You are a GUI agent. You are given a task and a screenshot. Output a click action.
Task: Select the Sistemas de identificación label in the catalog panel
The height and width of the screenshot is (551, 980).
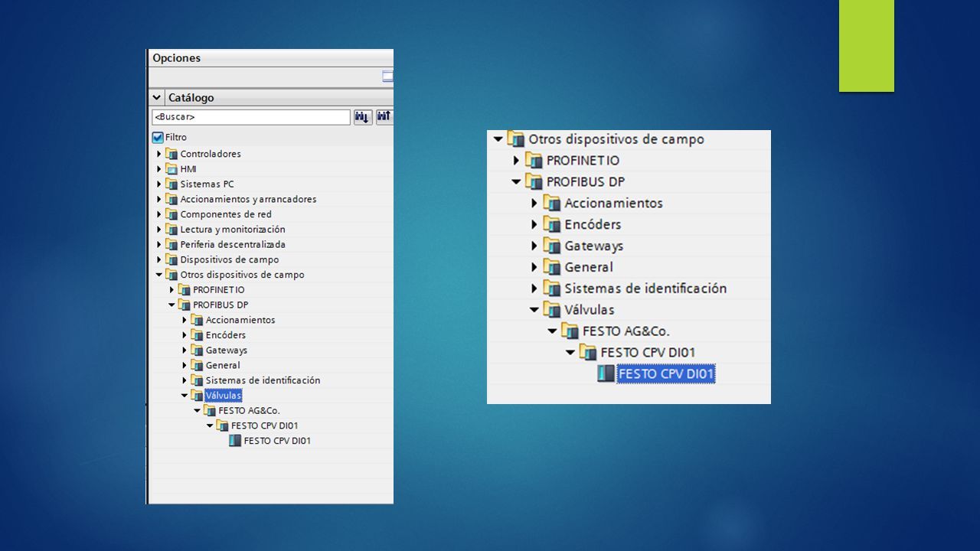pos(263,380)
